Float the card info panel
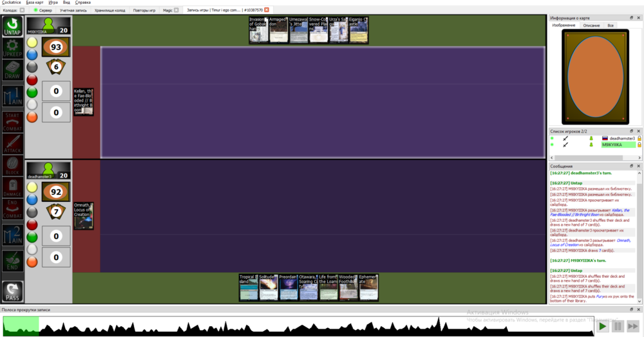The image size is (644, 337). click(632, 17)
